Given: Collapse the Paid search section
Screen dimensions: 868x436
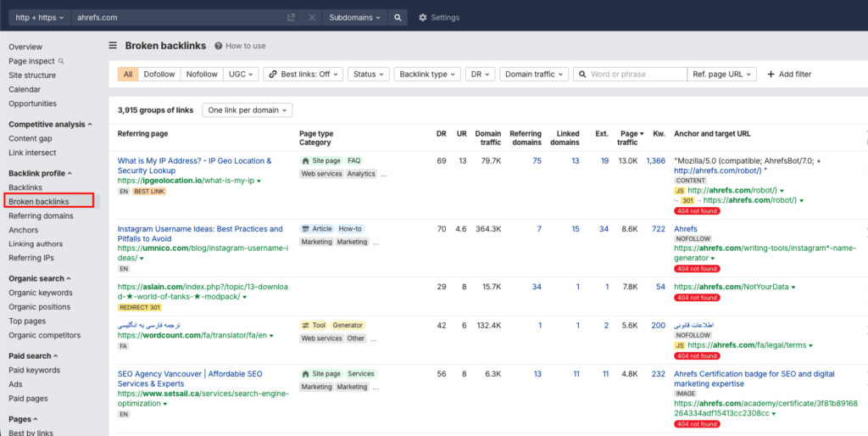Looking at the screenshot, I should (33, 355).
